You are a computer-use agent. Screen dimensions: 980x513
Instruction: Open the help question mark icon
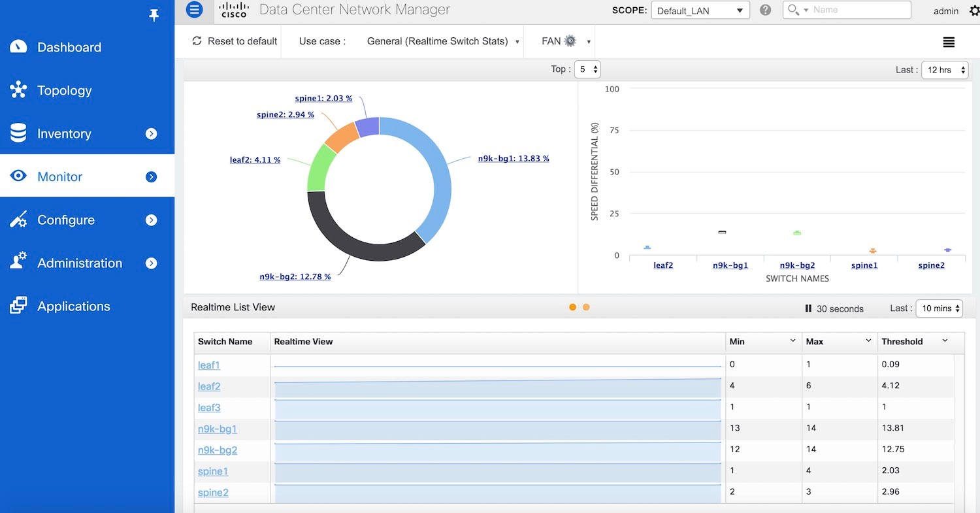[x=766, y=10]
